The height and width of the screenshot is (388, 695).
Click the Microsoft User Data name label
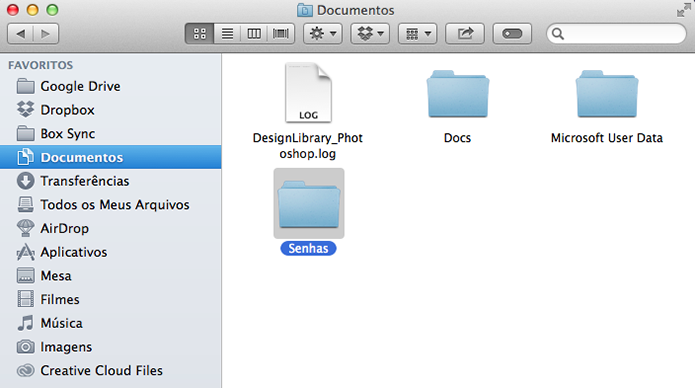[607, 138]
